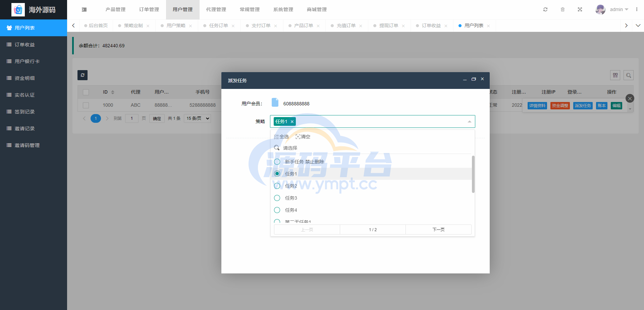
Task: Click 下一页 in the dropdown pager
Action: pyautogui.click(x=438, y=229)
